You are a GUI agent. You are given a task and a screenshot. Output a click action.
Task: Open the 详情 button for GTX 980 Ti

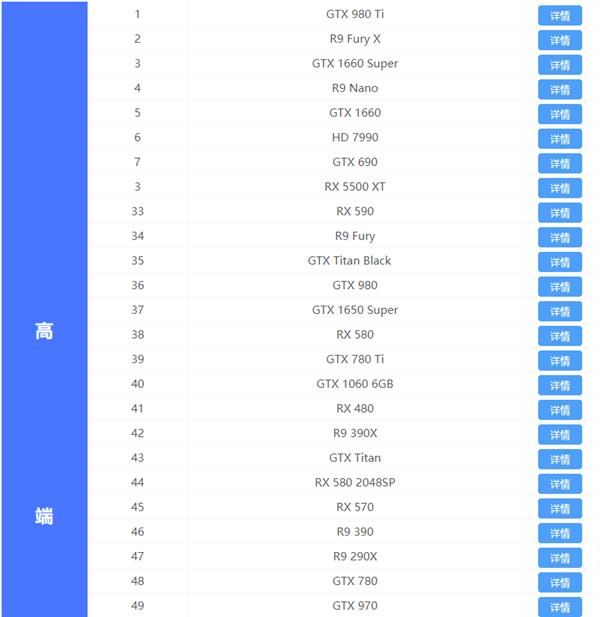[x=559, y=16]
